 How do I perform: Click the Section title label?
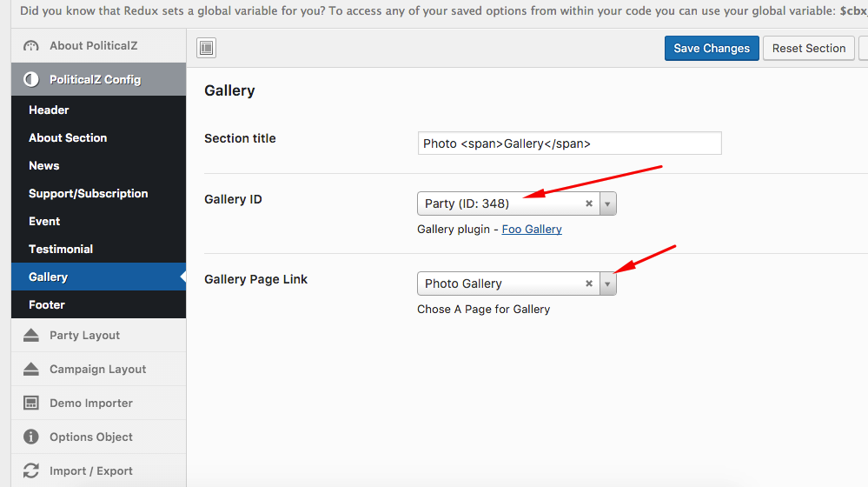[240, 138]
